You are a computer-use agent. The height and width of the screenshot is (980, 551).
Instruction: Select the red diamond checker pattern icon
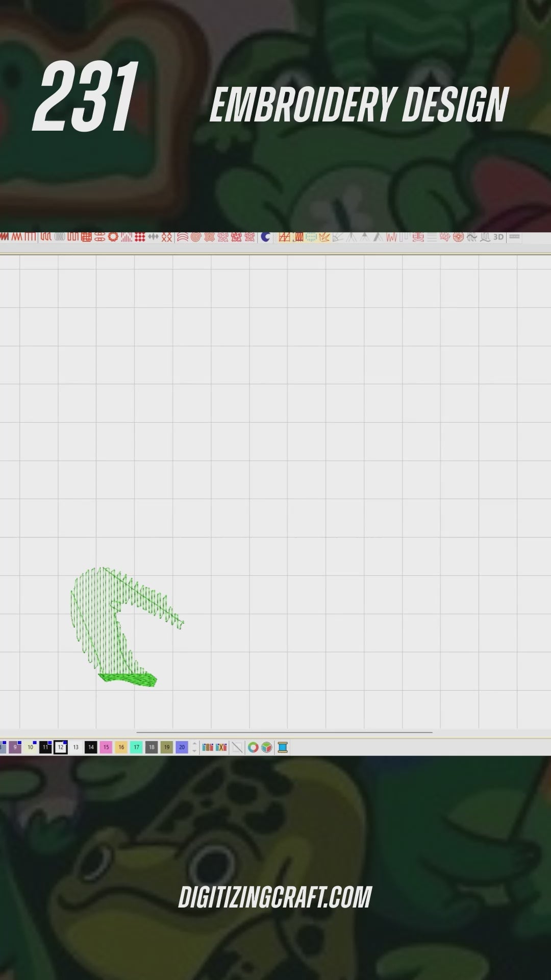pyautogui.click(x=139, y=237)
